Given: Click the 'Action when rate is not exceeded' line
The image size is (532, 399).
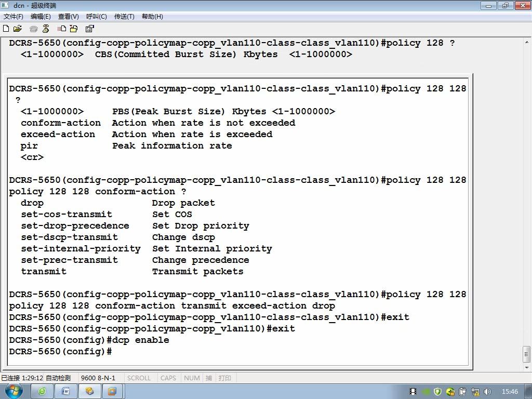Looking at the screenshot, I should (158, 123).
